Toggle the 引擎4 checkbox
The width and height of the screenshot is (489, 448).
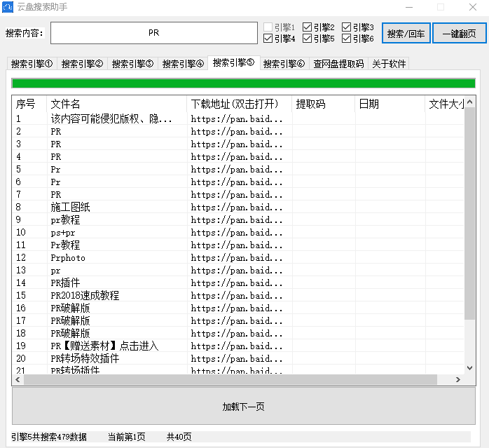point(268,39)
